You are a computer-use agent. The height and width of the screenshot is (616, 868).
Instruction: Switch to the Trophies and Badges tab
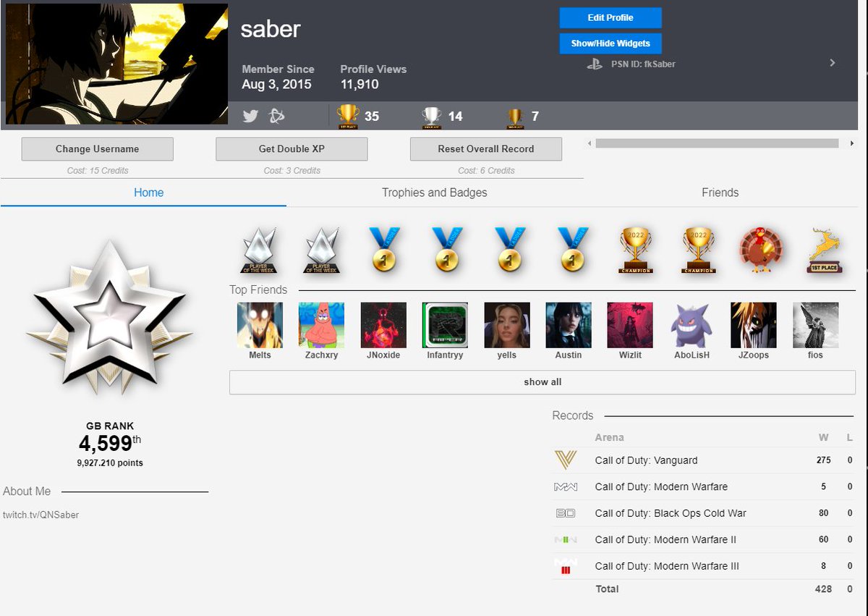coord(434,193)
